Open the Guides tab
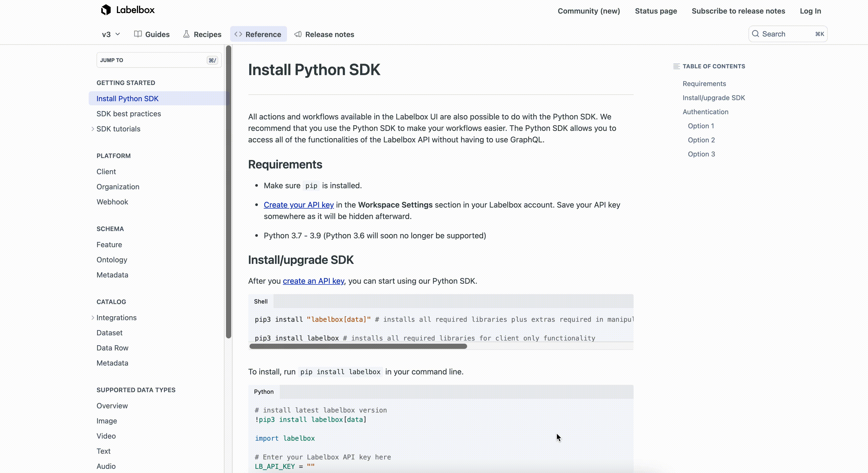 pos(152,34)
